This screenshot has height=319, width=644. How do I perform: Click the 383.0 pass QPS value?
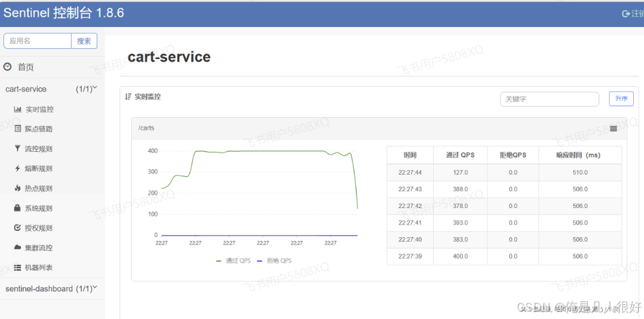click(460, 240)
